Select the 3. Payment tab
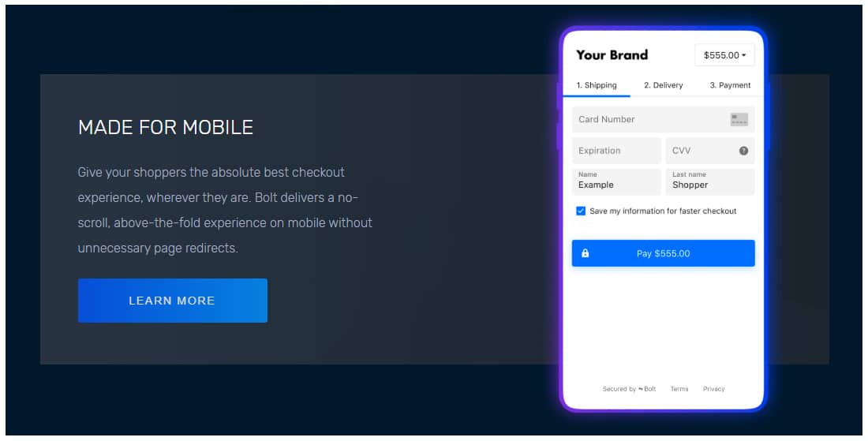Image resolution: width=868 pixels, height=441 pixels. pos(730,85)
